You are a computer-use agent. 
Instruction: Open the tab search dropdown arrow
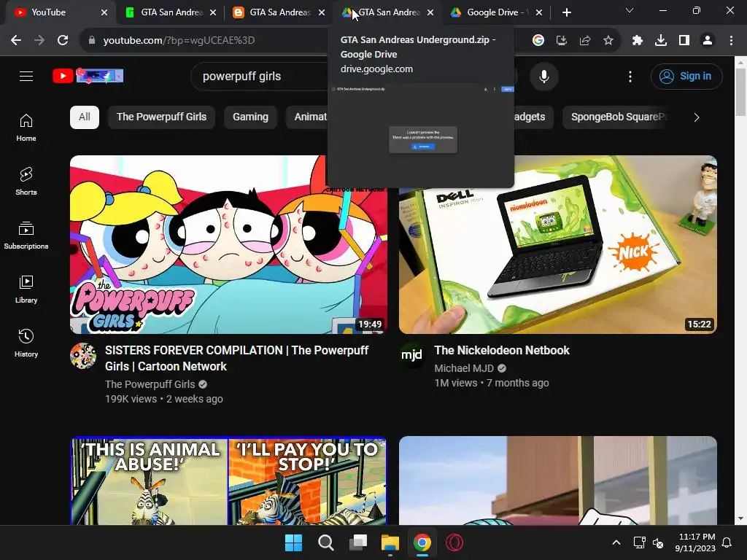(630, 10)
